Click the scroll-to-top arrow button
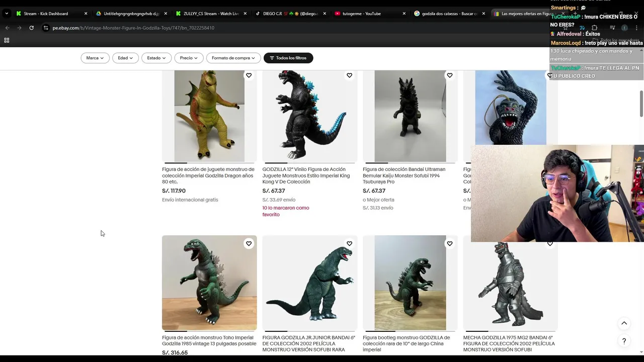Image resolution: width=644 pixels, height=362 pixels. pyautogui.click(x=624, y=323)
